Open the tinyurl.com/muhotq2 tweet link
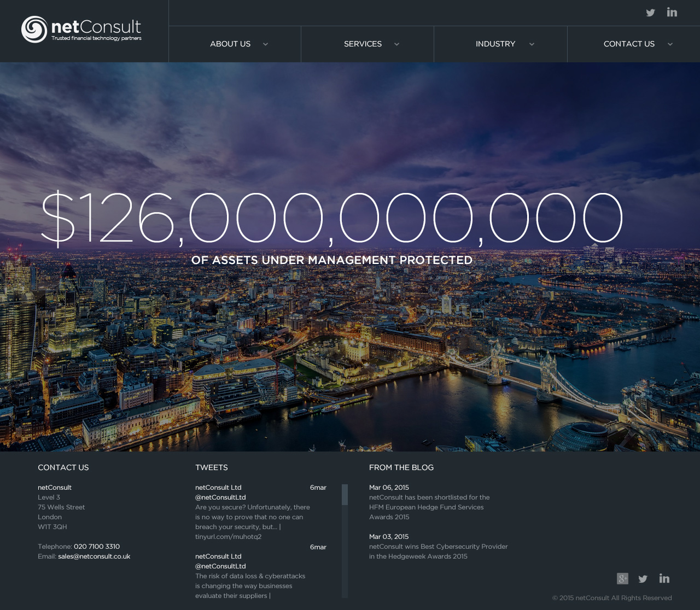The image size is (700, 610). point(228,537)
